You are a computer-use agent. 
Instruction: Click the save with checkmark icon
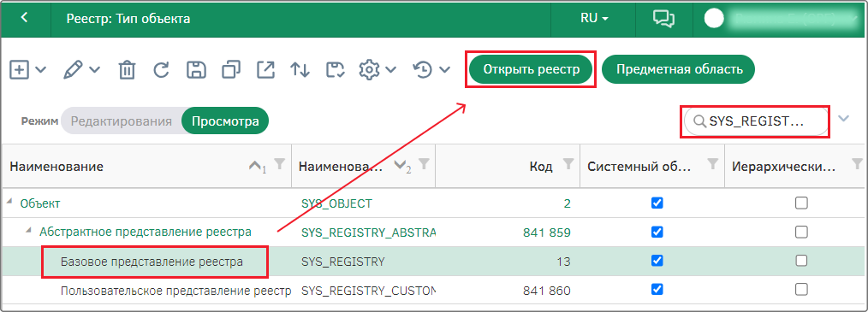click(336, 70)
